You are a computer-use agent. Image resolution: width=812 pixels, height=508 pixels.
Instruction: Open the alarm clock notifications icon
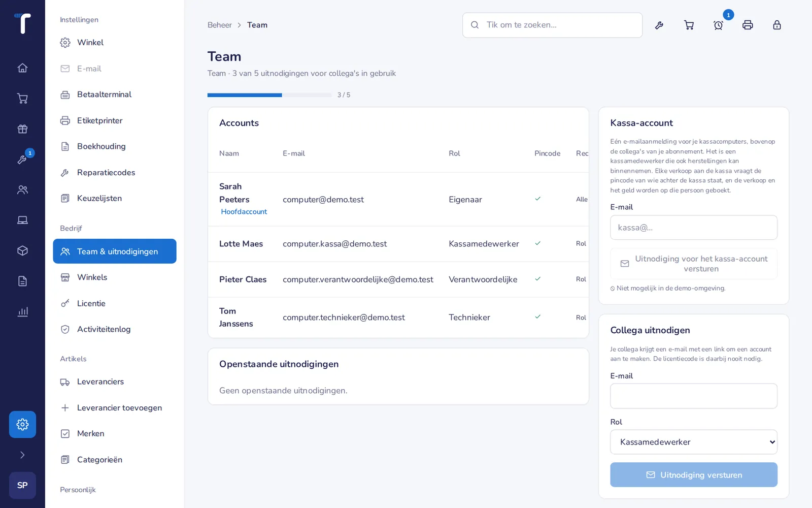[x=718, y=25]
